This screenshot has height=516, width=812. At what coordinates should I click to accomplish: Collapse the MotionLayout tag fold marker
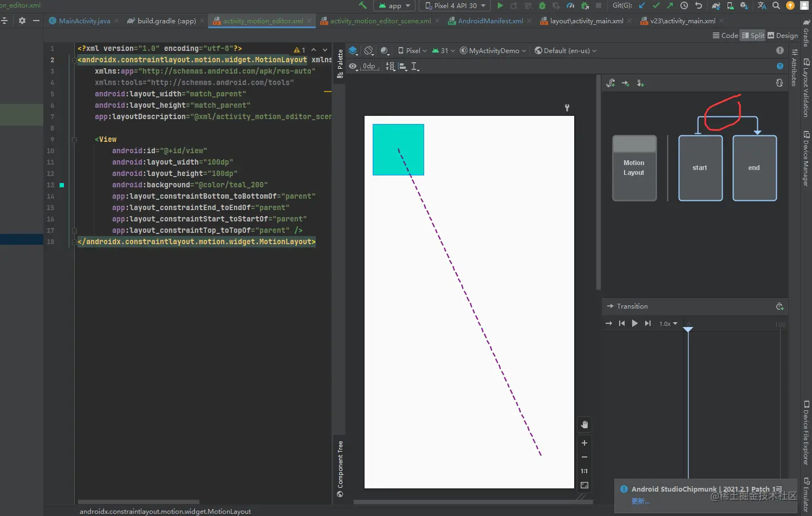(74, 60)
